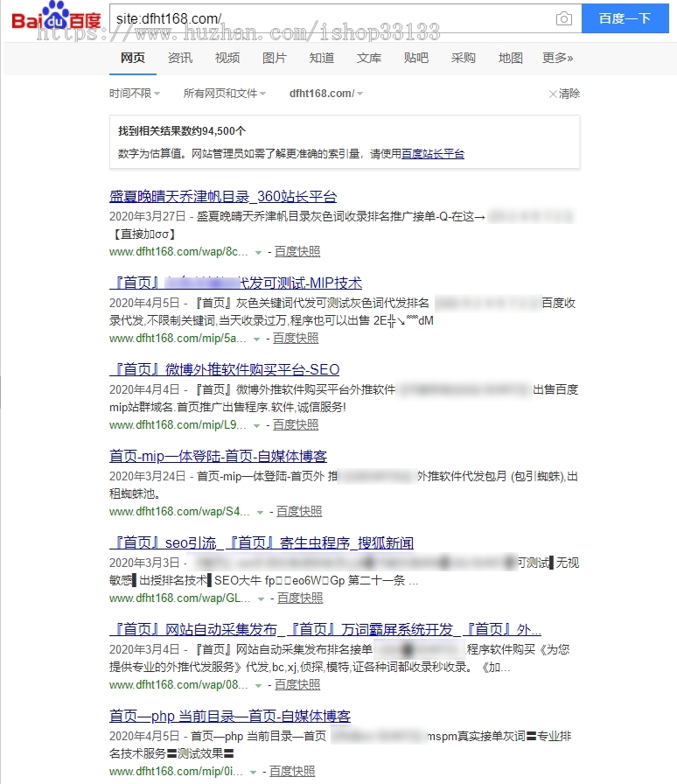Open 百度快照 for mip/L9 result
Image resolution: width=677 pixels, height=784 pixels.
click(296, 424)
